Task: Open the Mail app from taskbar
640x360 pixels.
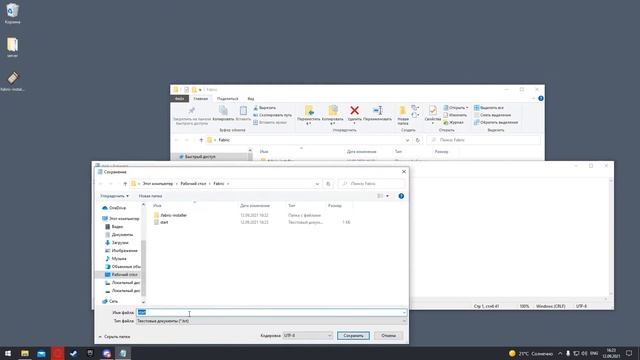Action: pyautogui.click(x=41, y=353)
